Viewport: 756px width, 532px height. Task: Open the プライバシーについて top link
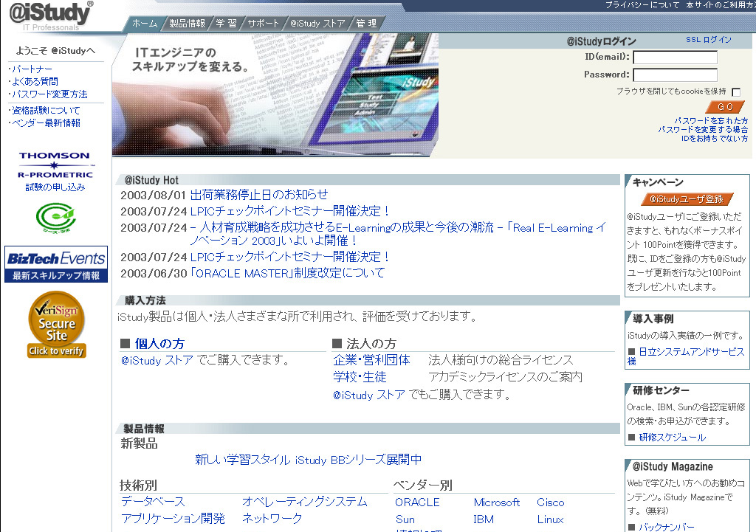(642, 5)
